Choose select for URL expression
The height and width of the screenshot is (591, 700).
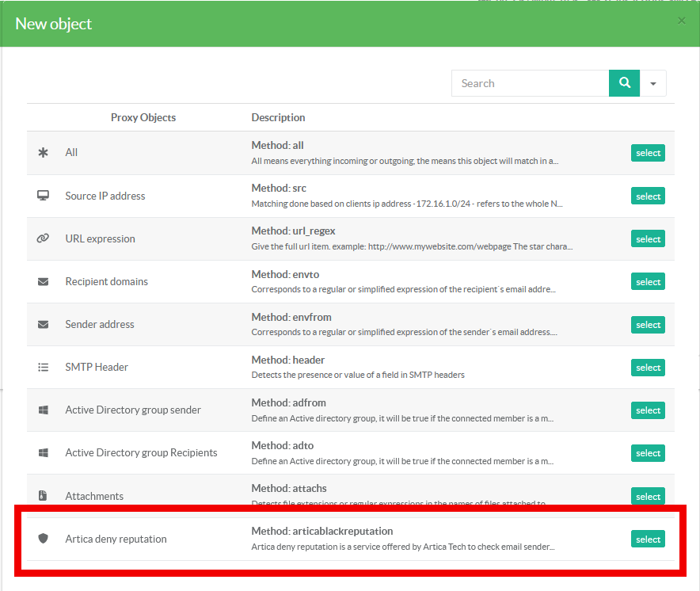[648, 238]
